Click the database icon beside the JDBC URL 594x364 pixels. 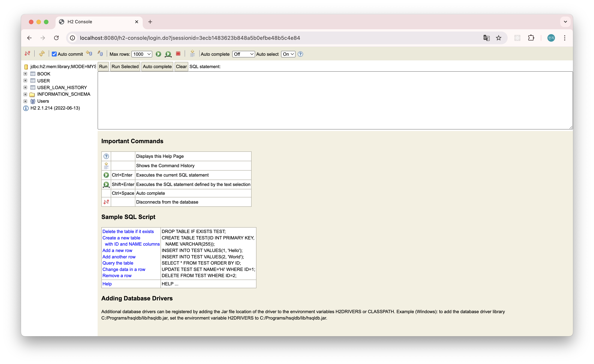tap(26, 67)
